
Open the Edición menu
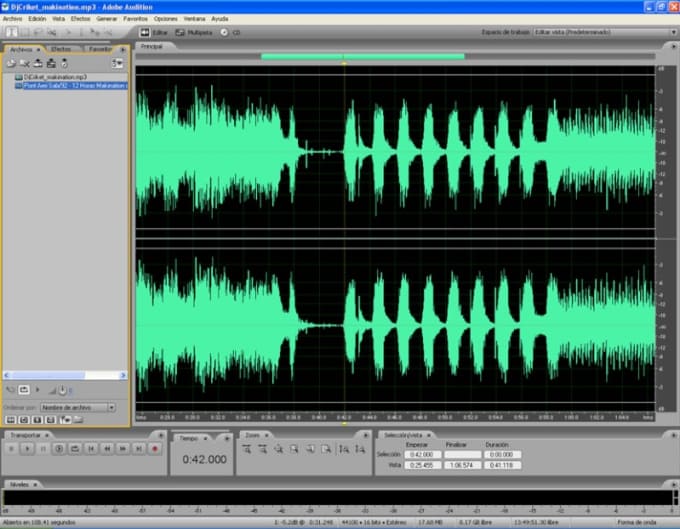[37, 19]
